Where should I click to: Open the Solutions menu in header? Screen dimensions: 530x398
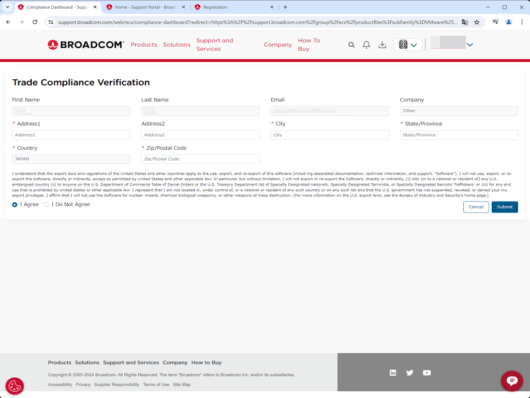click(x=176, y=45)
